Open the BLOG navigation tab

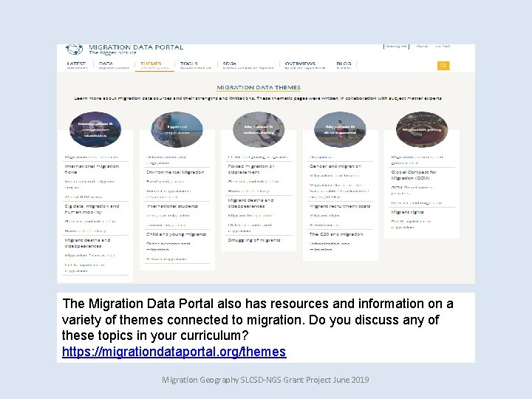(344, 65)
